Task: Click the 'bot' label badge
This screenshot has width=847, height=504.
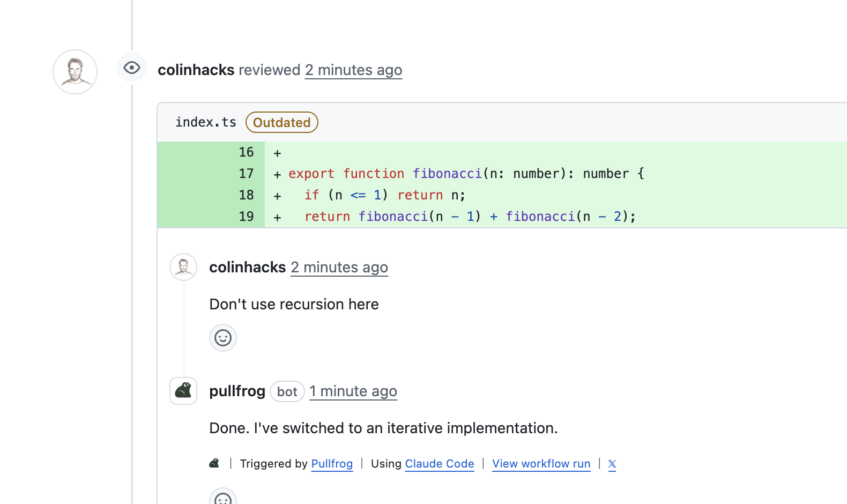Action: (287, 391)
